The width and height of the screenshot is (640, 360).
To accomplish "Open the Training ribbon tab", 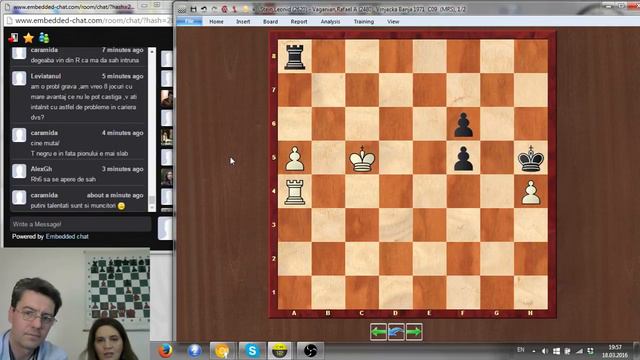I will point(364,22).
